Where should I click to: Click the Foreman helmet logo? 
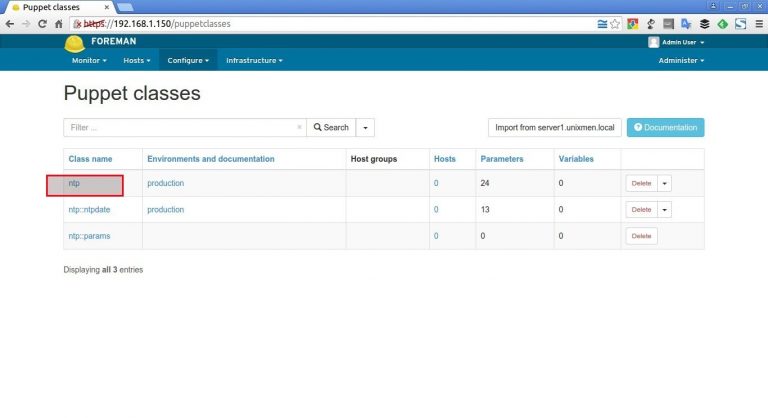(74, 44)
